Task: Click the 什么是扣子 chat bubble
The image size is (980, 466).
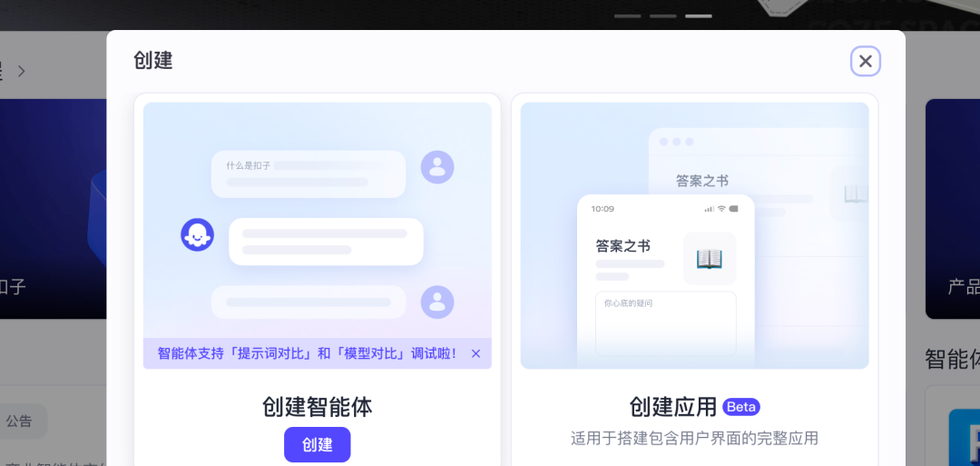Action: pyautogui.click(x=309, y=174)
